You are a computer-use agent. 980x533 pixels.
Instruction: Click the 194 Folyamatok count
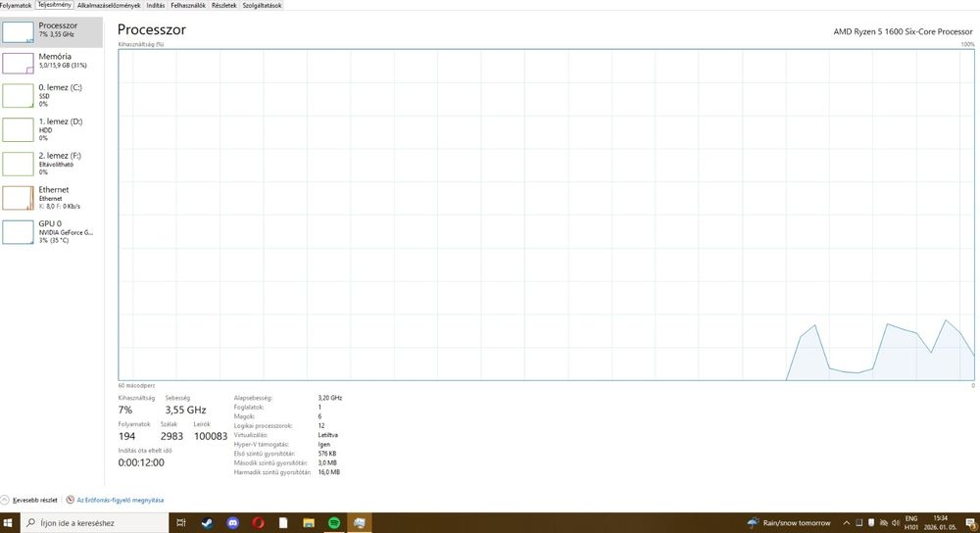pyautogui.click(x=126, y=436)
